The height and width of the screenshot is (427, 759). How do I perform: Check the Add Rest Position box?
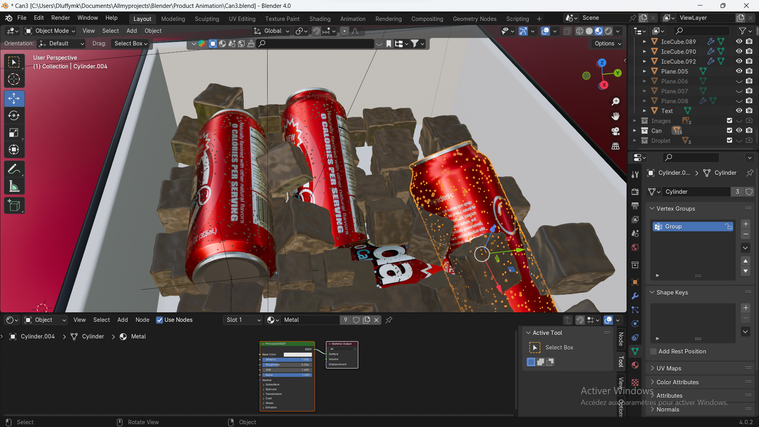pos(652,351)
